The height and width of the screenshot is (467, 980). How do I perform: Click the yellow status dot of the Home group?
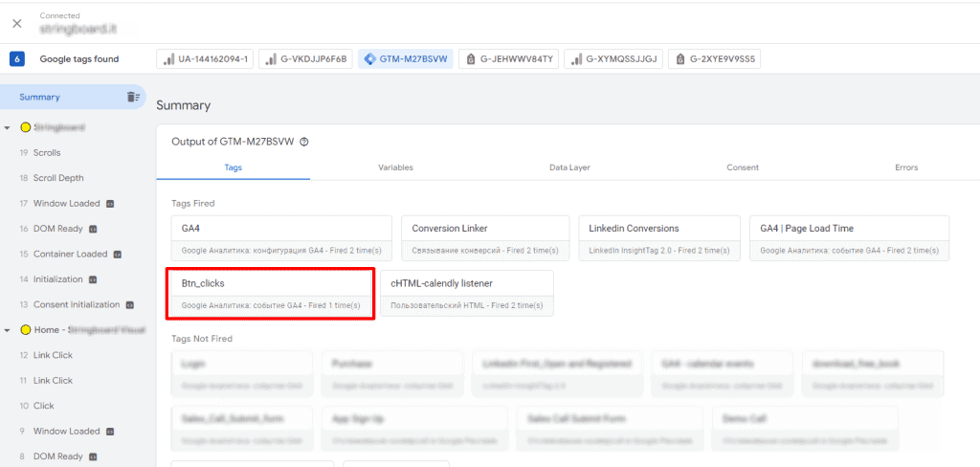click(26, 329)
